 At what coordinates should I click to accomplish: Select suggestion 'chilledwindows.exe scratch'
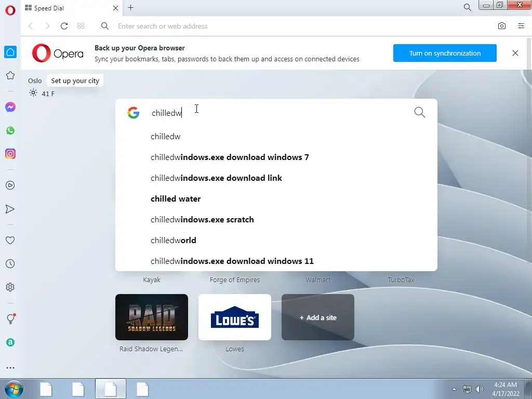(276, 220)
